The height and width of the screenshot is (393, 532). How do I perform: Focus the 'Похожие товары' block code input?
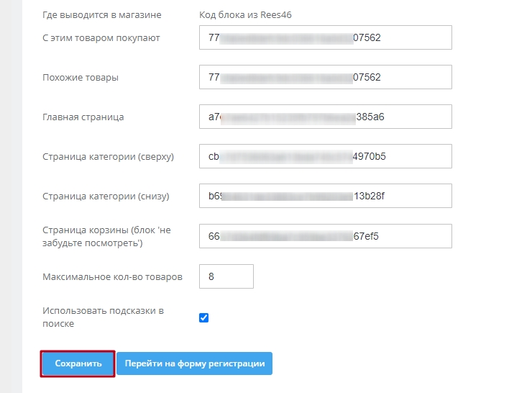pos(325,77)
